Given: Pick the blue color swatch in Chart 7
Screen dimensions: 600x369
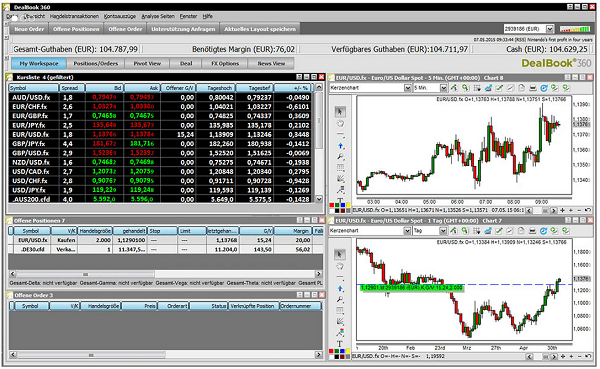Looking at the screenshot, I should pos(342,351).
